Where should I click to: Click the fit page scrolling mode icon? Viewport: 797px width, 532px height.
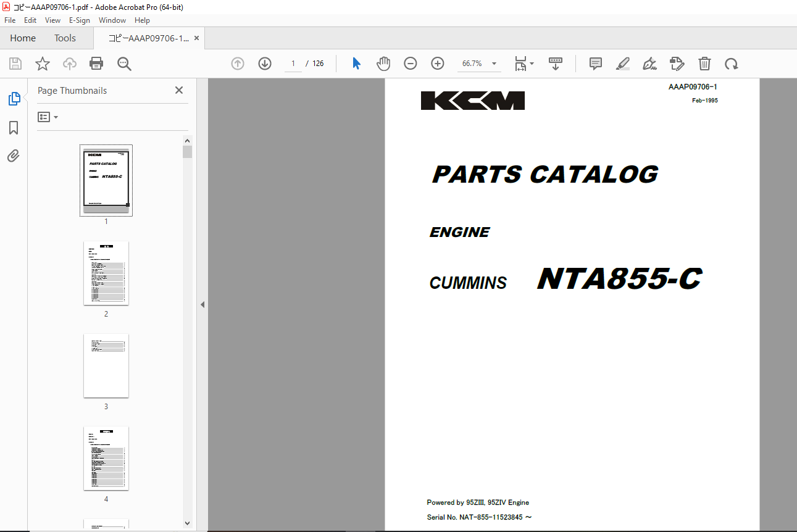point(520,64)
